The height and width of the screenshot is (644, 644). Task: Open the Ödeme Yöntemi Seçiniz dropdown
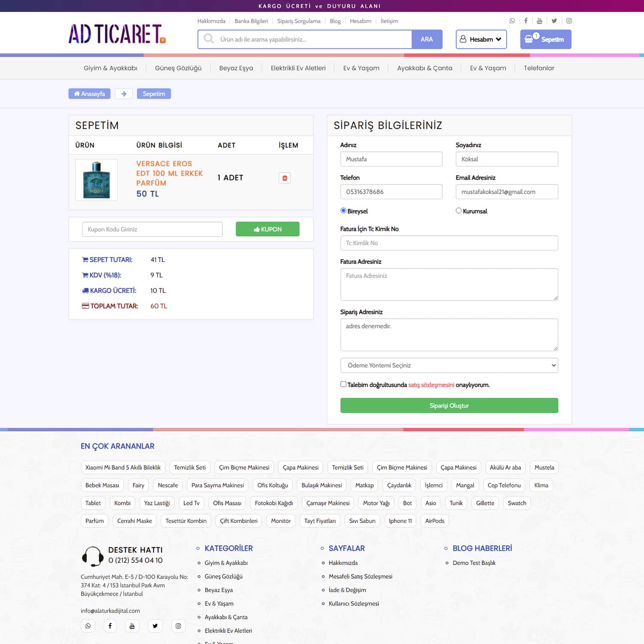click(449, 365)
